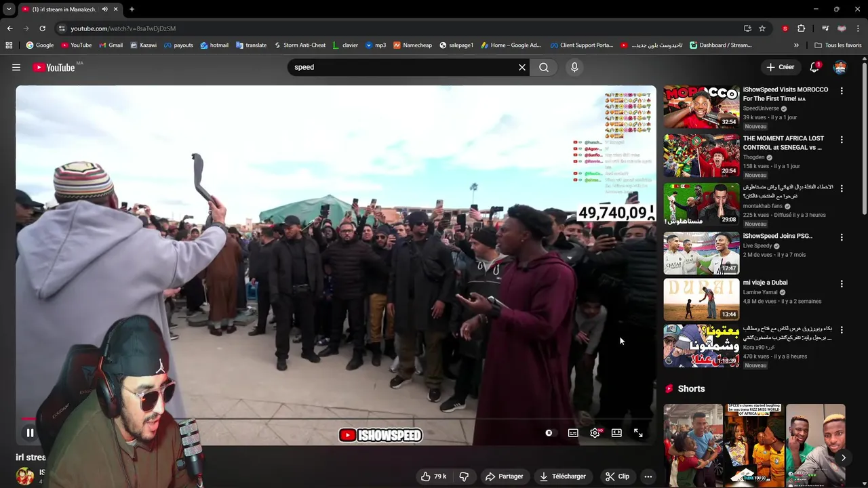The width and height of the screenshot is (868, 488).
Task: Dislike the video with the thumbs-down button
Action: [464, 476]
